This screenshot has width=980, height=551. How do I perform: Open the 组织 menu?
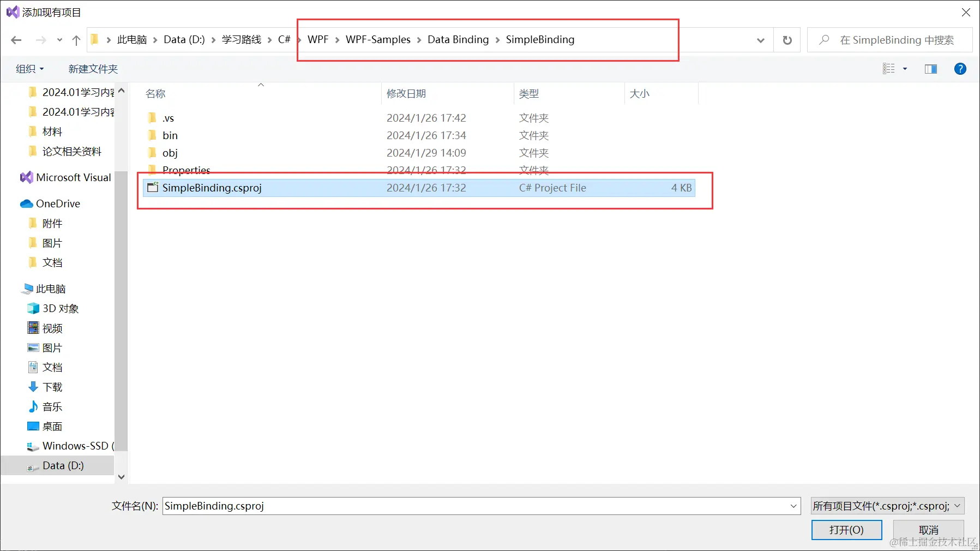[x=29, y=69]
